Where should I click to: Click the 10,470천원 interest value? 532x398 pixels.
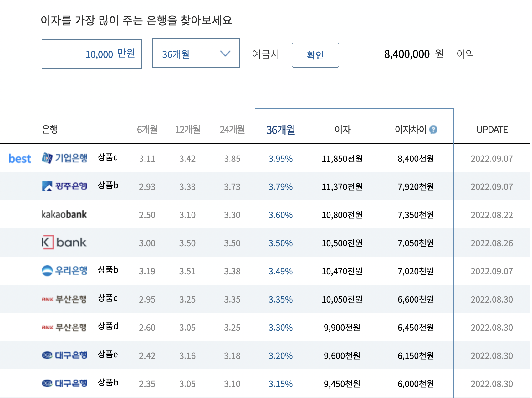pos(342,271)
